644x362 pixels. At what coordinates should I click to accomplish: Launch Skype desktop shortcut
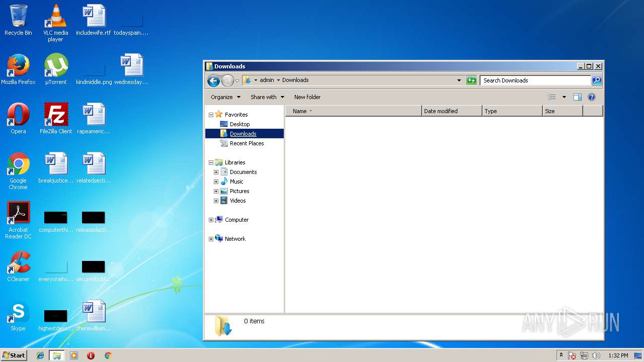point(18,316)
